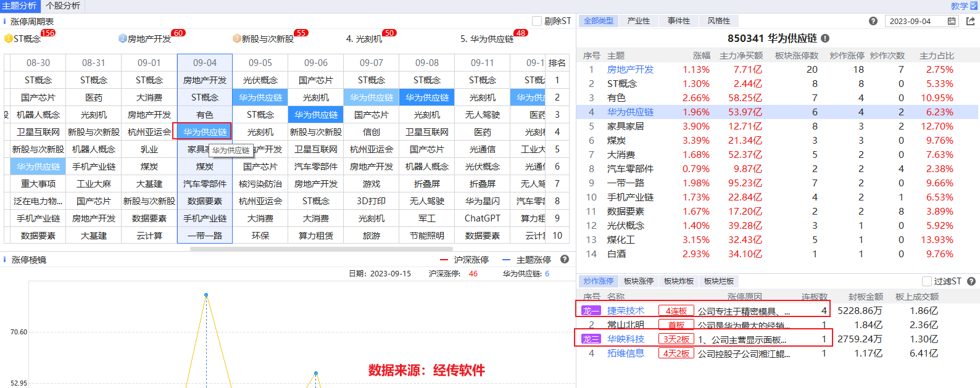Viewport: 980px width, 388px height.
Task: Sort by 涨幅 column header
Action: pos(701,56)
